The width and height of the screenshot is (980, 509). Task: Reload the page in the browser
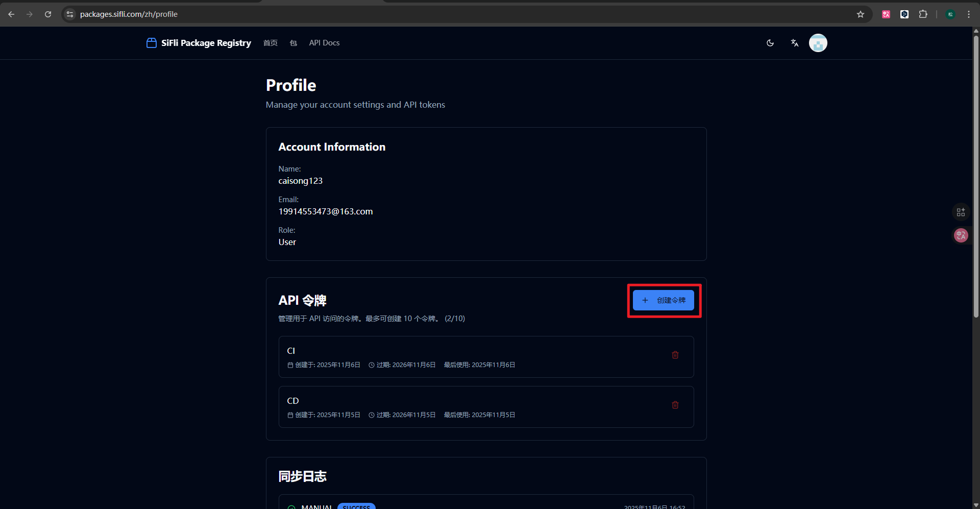(x=48, y=14)
